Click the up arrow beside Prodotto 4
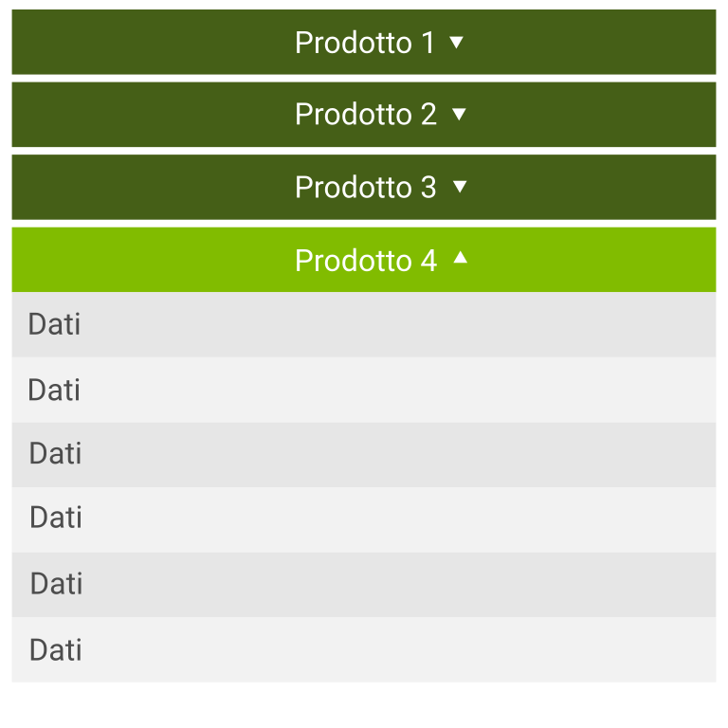Viewport: 728px width, 728px height. tap(460, 257)
